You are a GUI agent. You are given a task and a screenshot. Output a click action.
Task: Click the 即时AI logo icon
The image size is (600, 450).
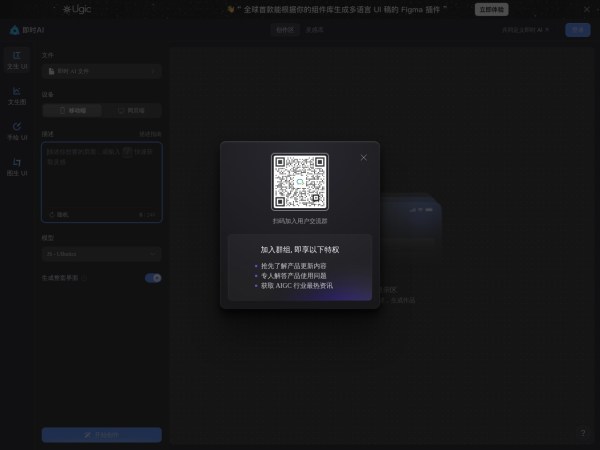(x=14, y=30)
